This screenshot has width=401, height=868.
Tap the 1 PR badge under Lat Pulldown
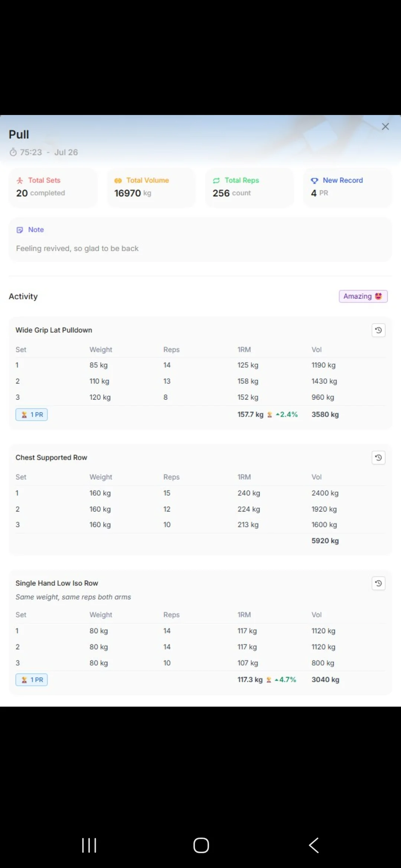32,415
